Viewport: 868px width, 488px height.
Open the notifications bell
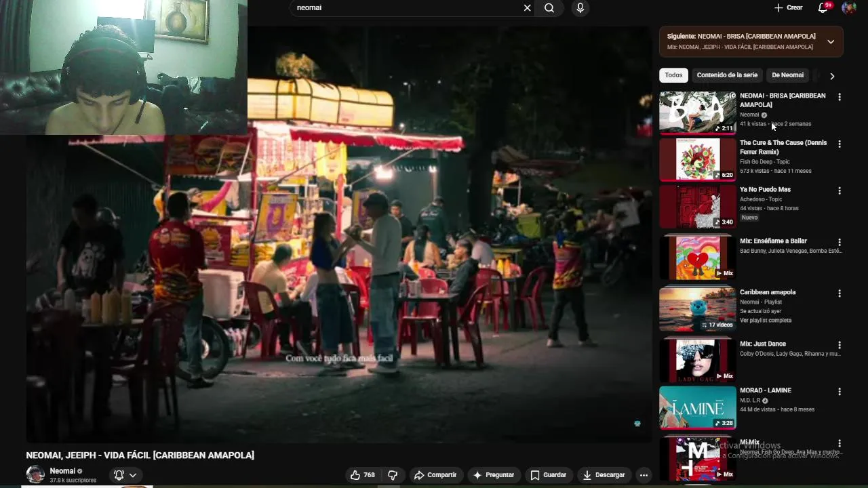pyautogui.click(x=823, y=7)
